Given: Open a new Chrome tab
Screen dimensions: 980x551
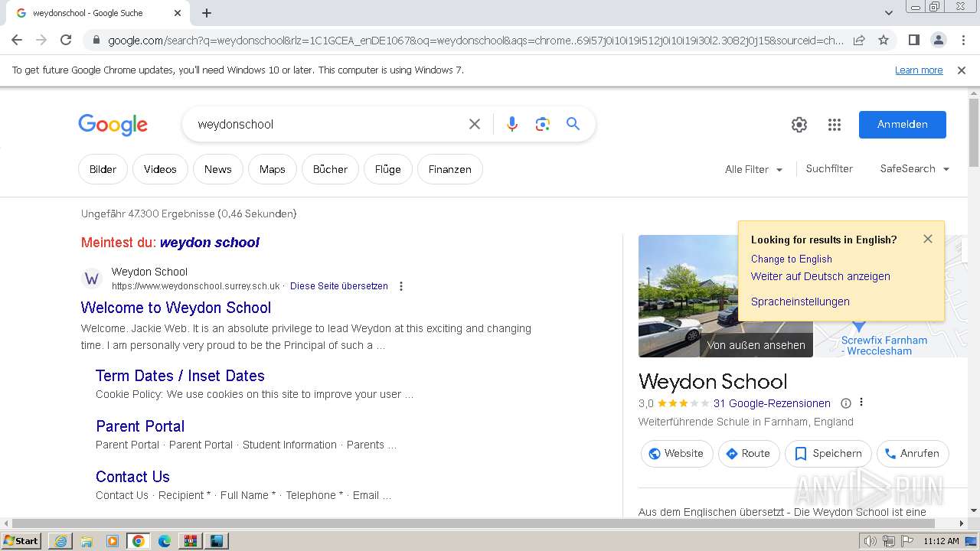Looking at the screenshot, I should [x=207, y=13].
